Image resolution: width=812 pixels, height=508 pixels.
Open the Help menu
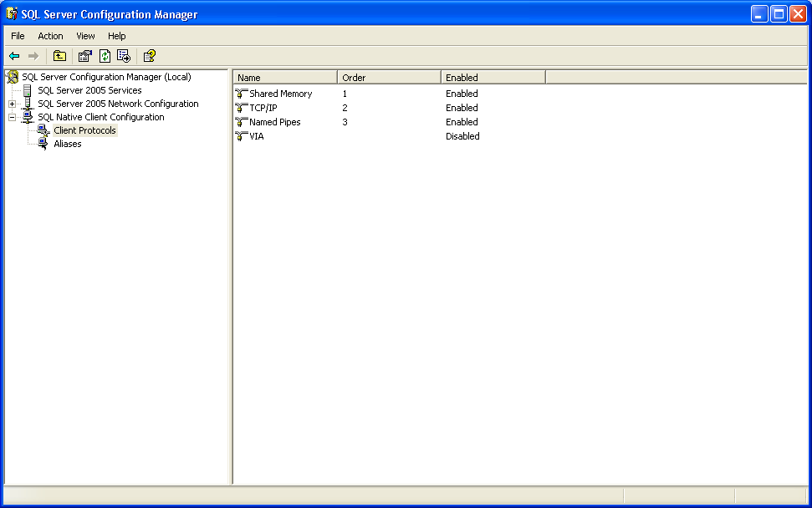(x=116, y=36)
